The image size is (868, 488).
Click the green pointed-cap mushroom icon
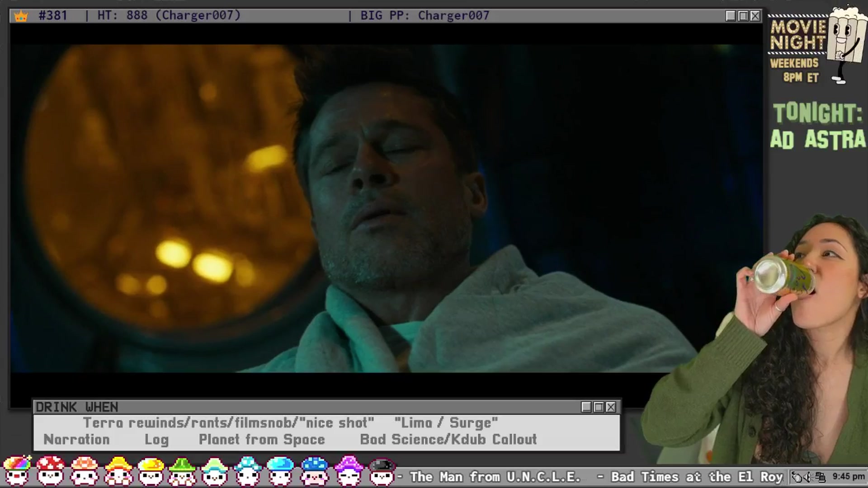[x=182, y=471]
